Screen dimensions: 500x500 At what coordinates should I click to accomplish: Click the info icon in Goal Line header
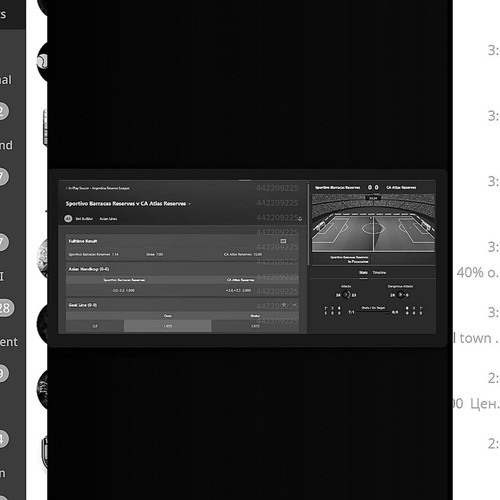[284, 305]
